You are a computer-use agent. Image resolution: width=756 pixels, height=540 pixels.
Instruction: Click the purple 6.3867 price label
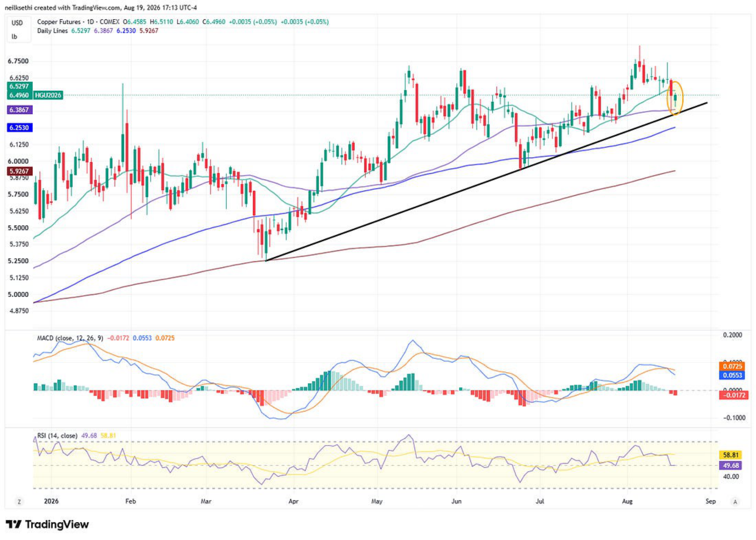(x=19, y=110)
